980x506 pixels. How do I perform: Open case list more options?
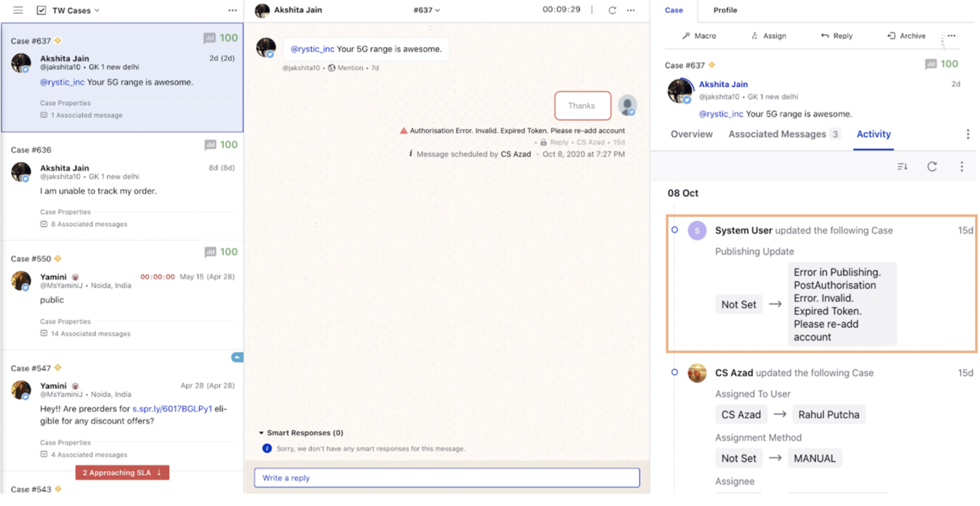pyautogui.click(x=232, y=10)
